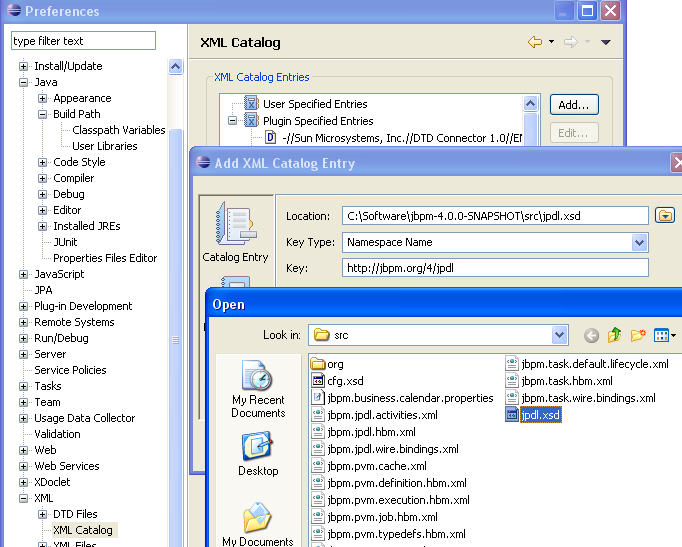682x547 pixels.
Task: Open the View menu icon
Action: click(665, 336)
